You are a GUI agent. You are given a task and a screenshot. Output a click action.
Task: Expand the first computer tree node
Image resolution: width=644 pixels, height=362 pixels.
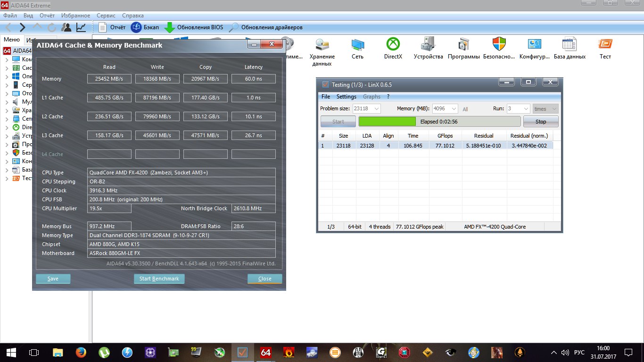[7, 59]
